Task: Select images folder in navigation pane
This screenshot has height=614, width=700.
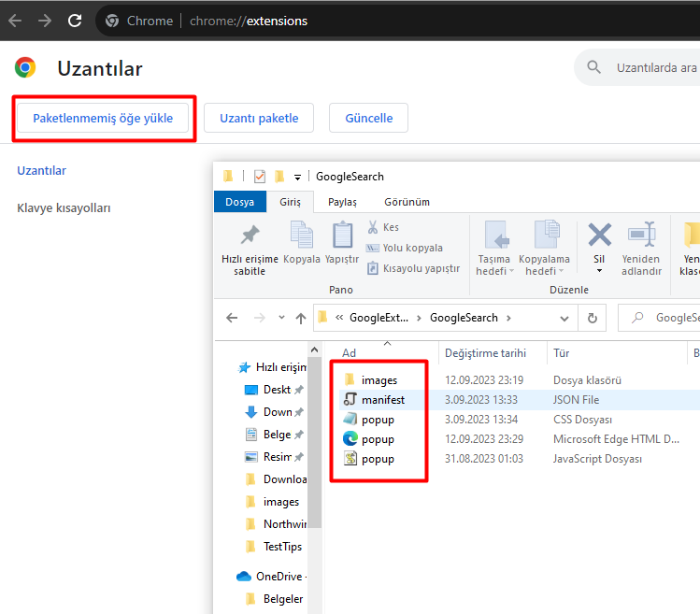Action: click(272, 502)
